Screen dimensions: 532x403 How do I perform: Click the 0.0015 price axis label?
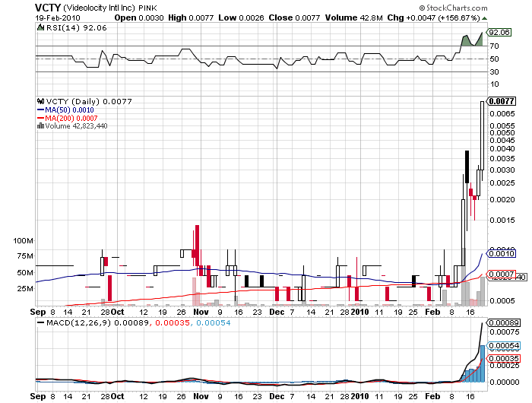pos(502,220)
